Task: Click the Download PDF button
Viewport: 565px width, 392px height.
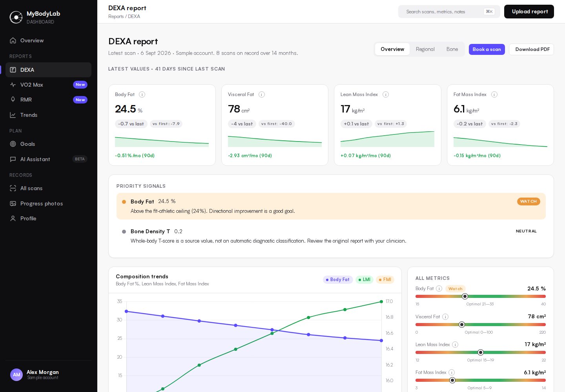Action: pos(531,49)
